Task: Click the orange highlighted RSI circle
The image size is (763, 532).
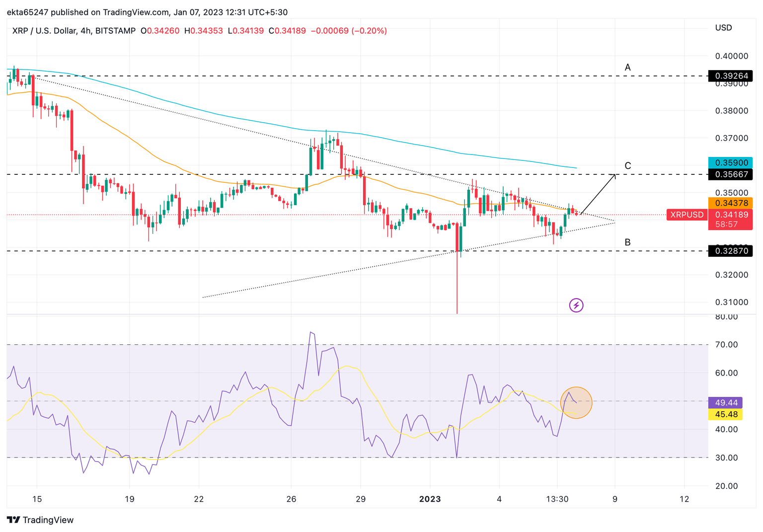Action: pyautogui.click(x=576, y=402)
